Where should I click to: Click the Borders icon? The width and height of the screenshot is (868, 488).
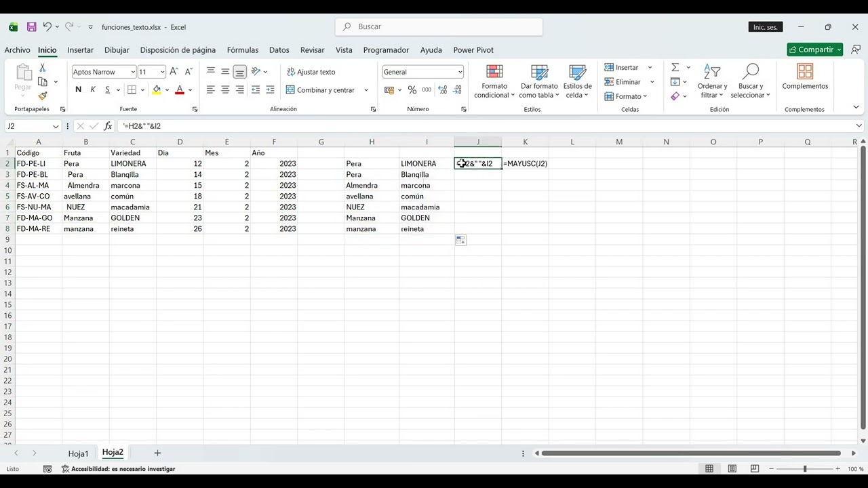click(132, 89)
